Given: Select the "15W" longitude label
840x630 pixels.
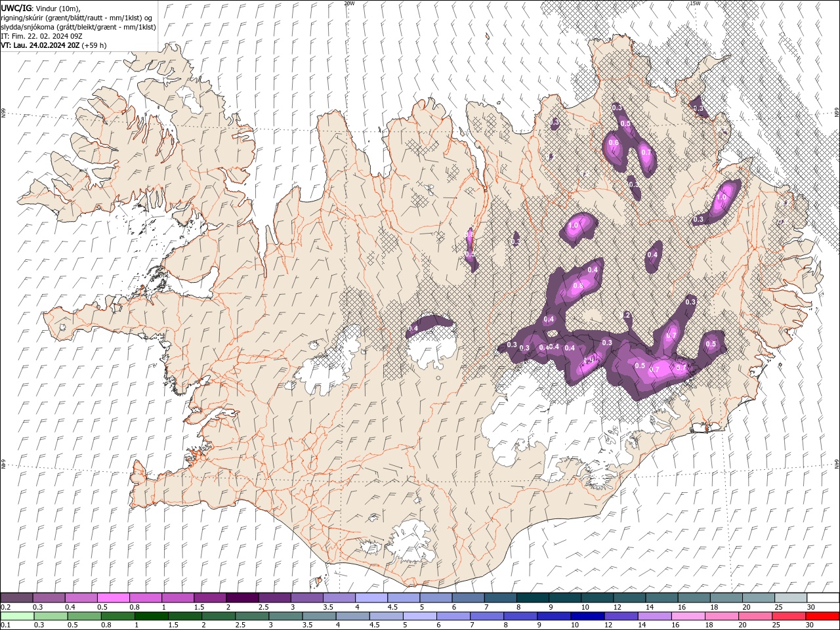Looking at the screenshot, I should [695, 3].
